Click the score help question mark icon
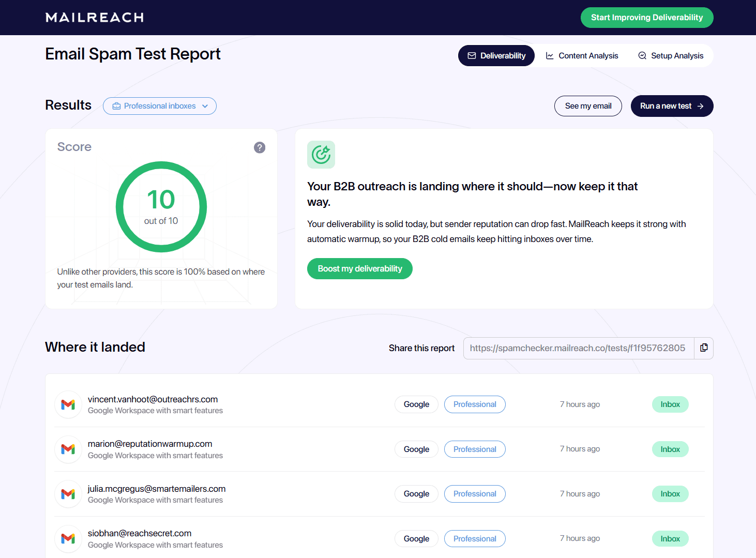756x558 pixels. (x=260, y=147)
